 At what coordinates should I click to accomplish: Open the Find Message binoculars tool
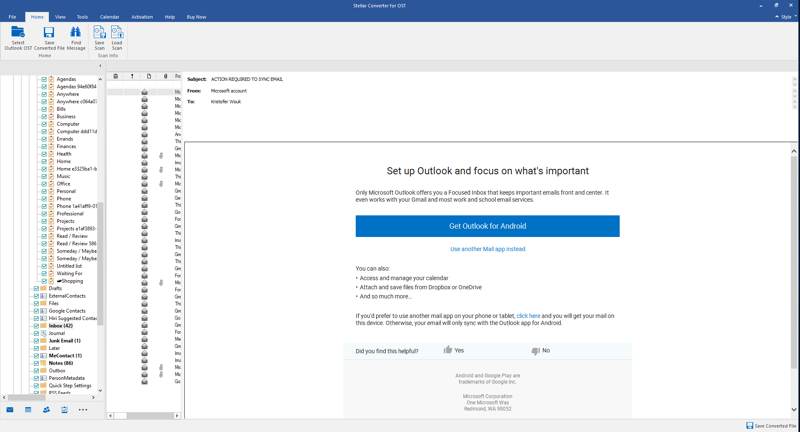[76, 37]
